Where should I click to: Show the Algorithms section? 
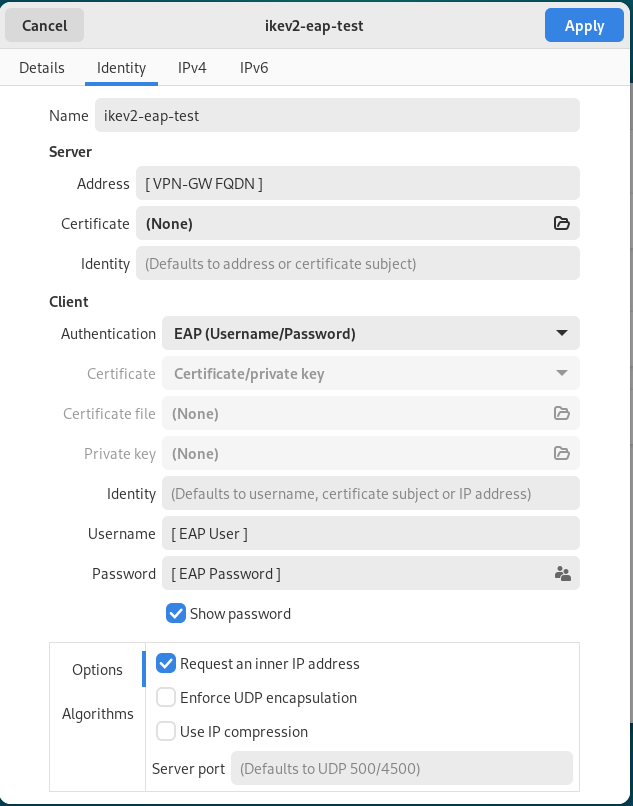[x=98, y=713]
